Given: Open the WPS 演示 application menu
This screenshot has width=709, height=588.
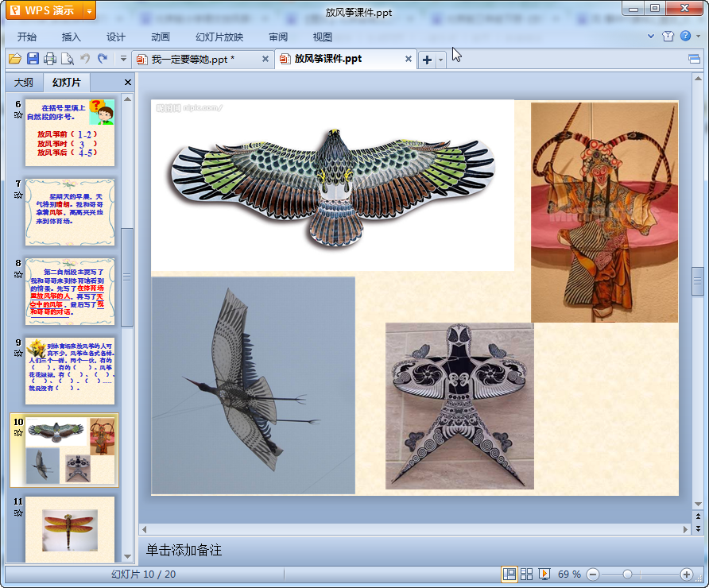Looking at the screenshot, I should [44, 10].
